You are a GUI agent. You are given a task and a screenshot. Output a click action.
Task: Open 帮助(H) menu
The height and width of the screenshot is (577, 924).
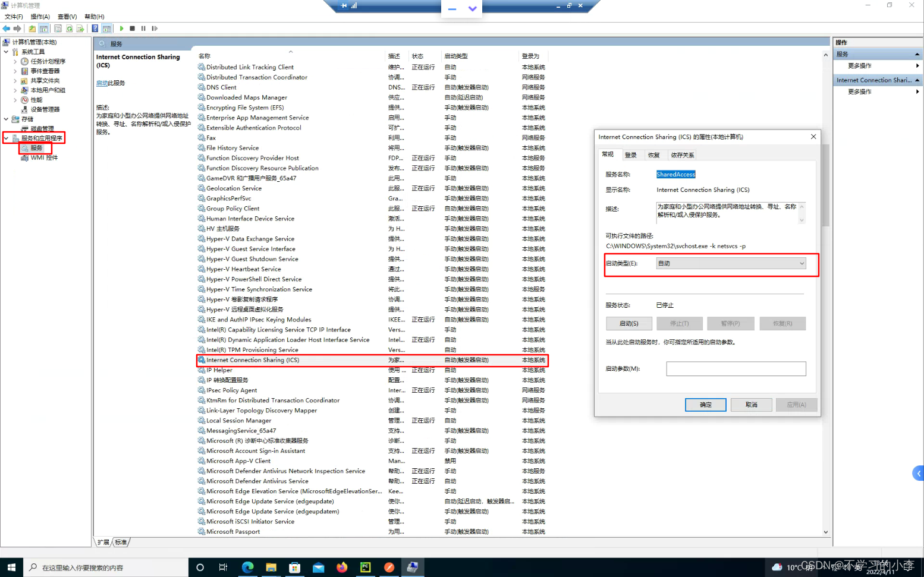pos(95,17)
